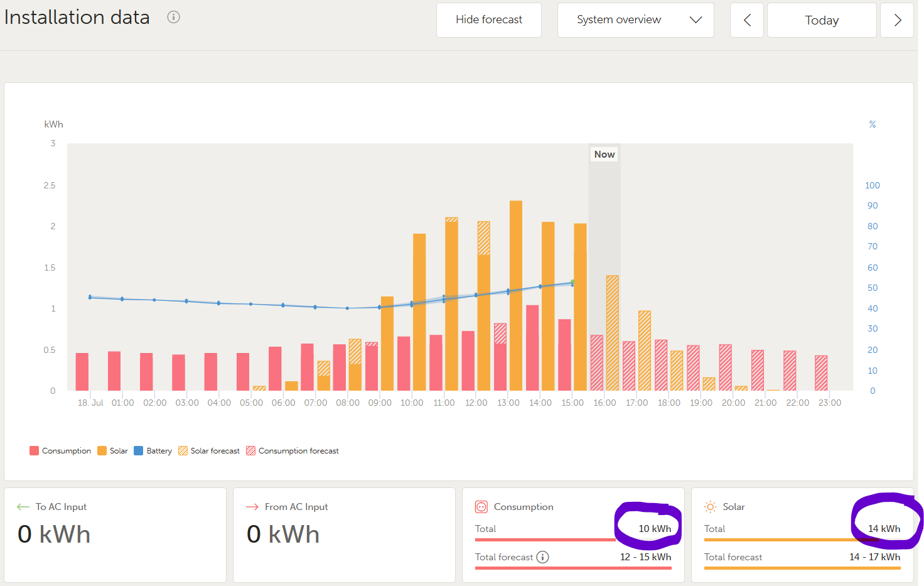
Task: Open the System overview dropdown
Action: [635, 20]
